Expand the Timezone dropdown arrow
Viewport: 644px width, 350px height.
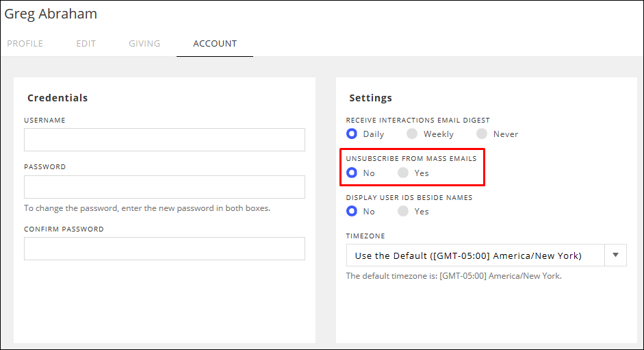616,255
